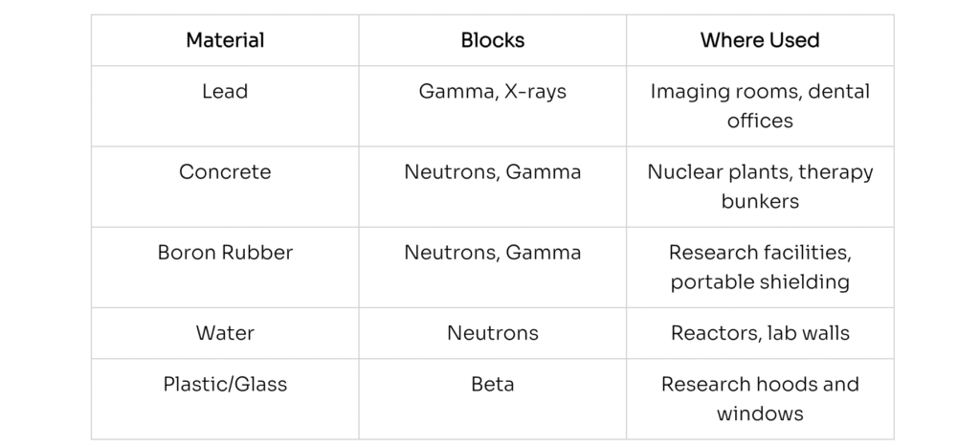Screen dimensions: 980x447
Task: Select the Research hoods and windows cell
Action: click(760, 398)
